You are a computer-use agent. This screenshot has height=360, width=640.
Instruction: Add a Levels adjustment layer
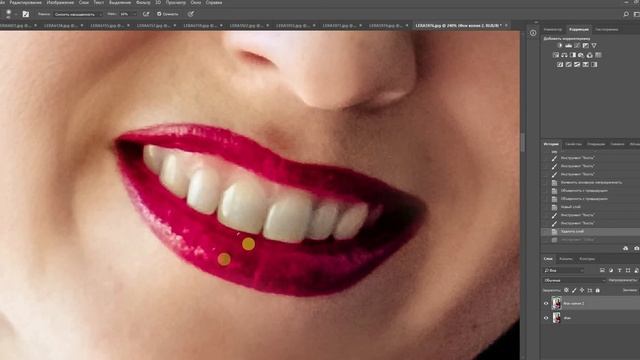click(x=569, y=45)
